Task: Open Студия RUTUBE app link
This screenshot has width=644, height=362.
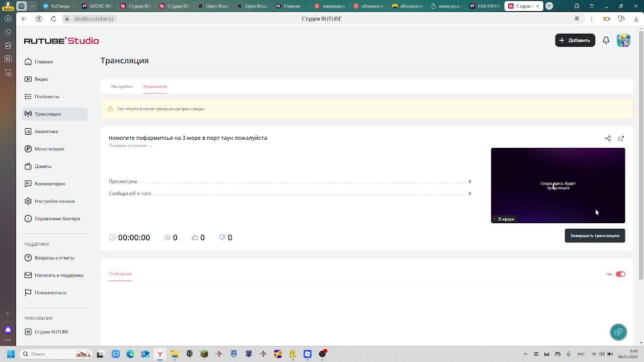Action: (x=51, y=332)
